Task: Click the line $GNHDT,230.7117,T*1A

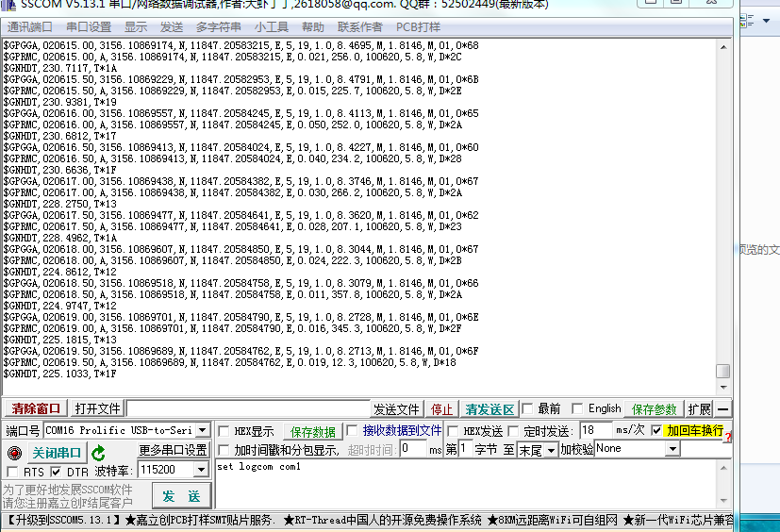Action: 59,68
